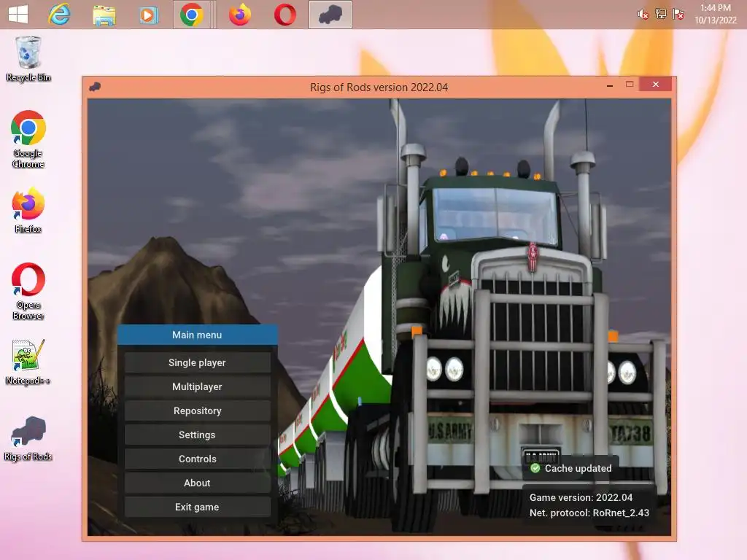Open the Controls menu entry
Viewport: 747px width, 560px height.
[197, 459]
